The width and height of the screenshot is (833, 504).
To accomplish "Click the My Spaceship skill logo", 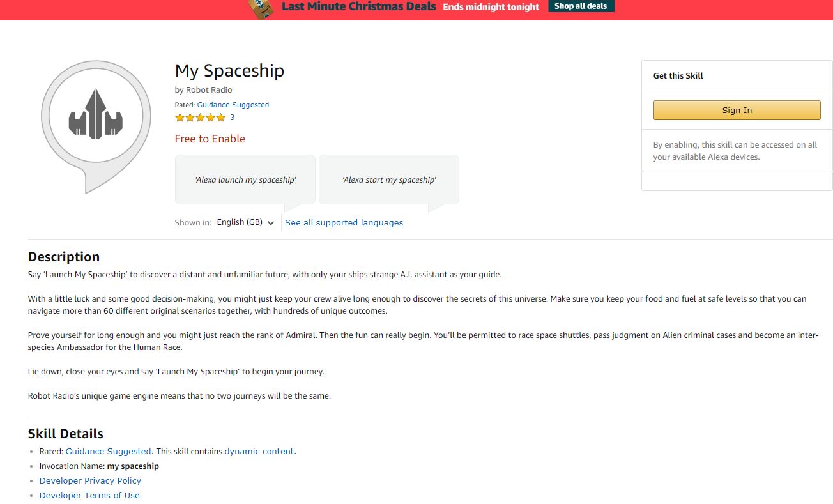I will click(96, 119).
